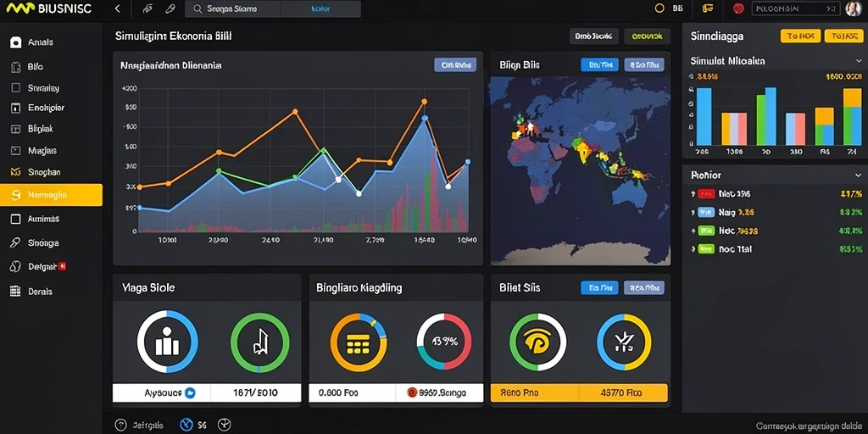Click the help question mark icon at bottom
Screen dimensions: 868x434
click(120, 426)
